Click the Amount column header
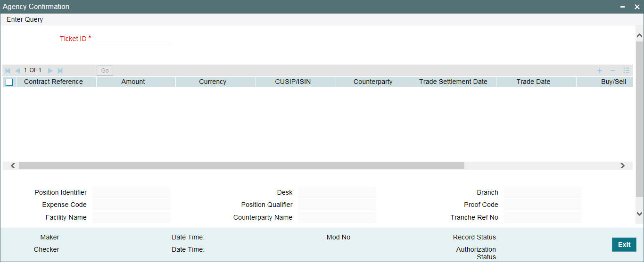 pyautogui.click(x=136, y=82)
